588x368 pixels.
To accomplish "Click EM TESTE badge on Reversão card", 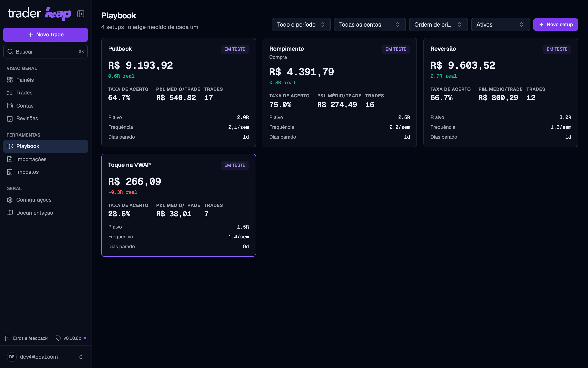I will (557, 49).
